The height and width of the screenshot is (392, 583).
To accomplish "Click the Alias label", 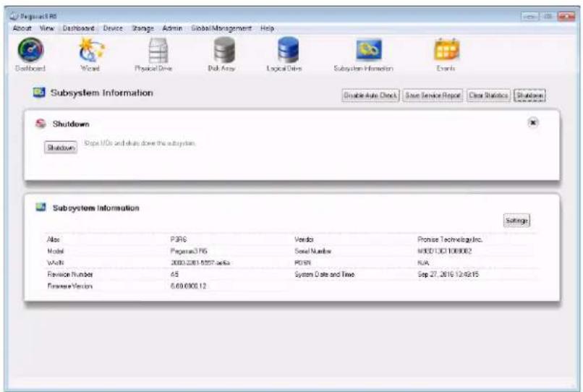I will (54, 239).
